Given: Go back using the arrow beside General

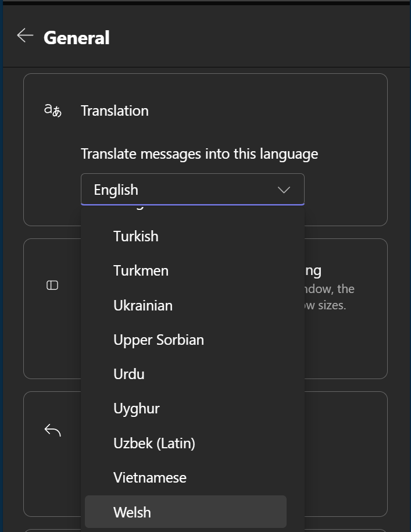Looking at the screenshot, I should 25,35.
